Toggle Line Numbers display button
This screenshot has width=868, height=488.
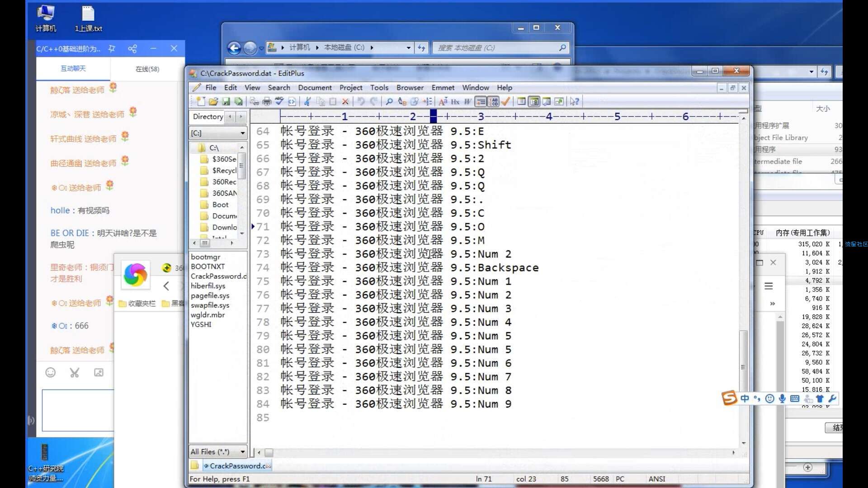pos(493,102)
